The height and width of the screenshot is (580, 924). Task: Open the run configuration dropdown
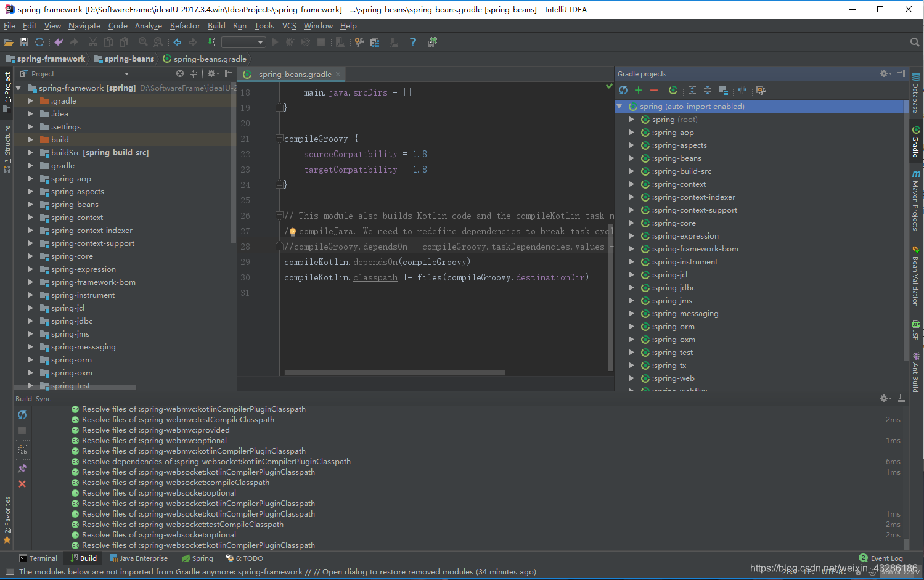[243, 43]
